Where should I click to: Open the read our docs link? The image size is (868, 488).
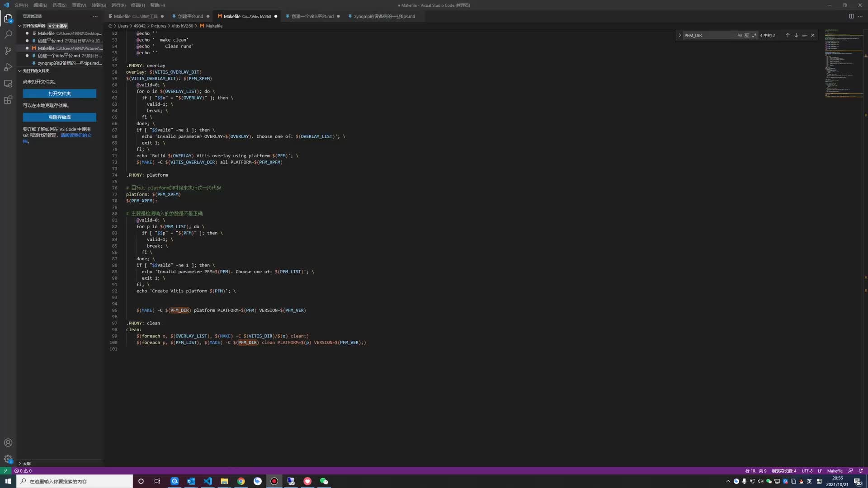tap(76, 135)
